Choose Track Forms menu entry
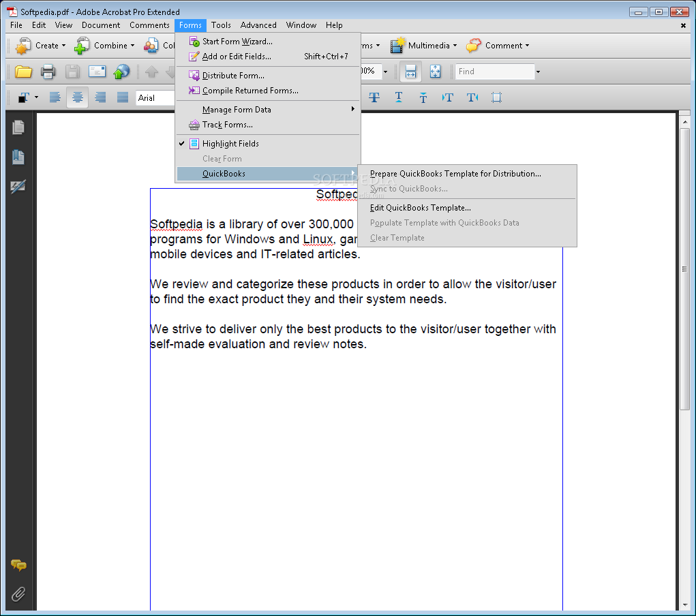The image size is (696, 616). [x=268, y=125]
